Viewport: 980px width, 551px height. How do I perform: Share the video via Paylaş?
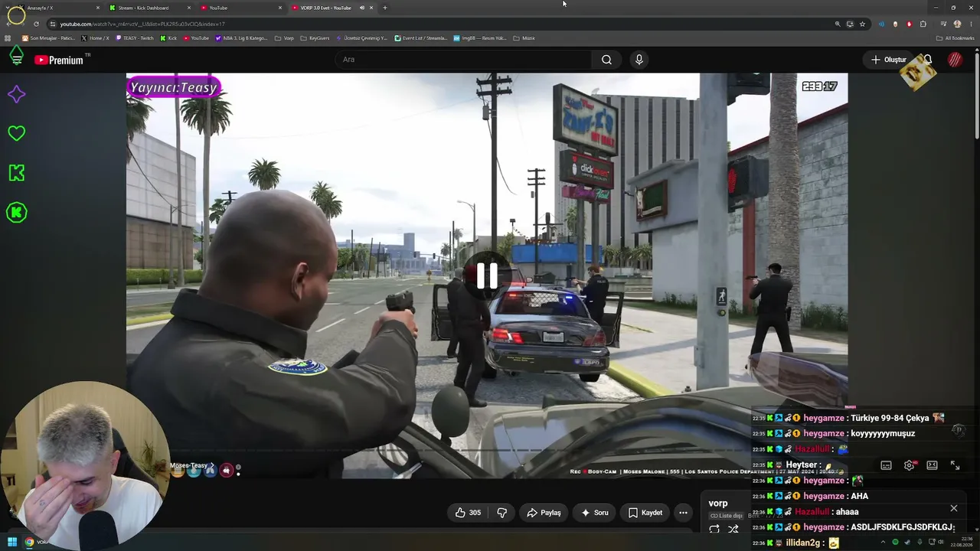coord(544,513)
